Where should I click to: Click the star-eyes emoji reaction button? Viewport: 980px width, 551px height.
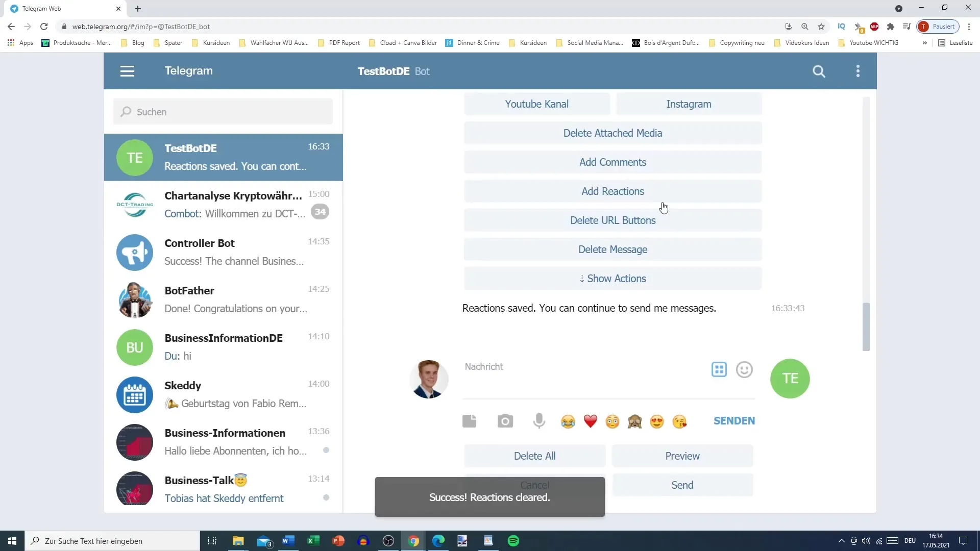657,420
